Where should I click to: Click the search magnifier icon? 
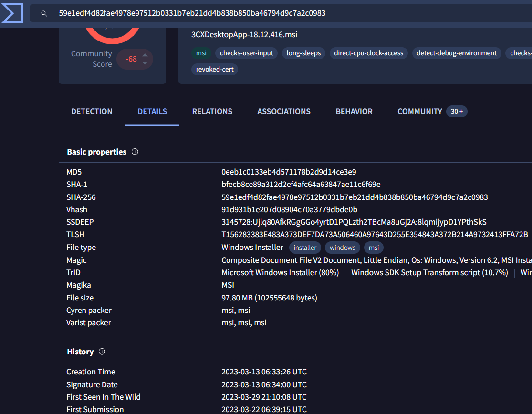click(44, 13)
